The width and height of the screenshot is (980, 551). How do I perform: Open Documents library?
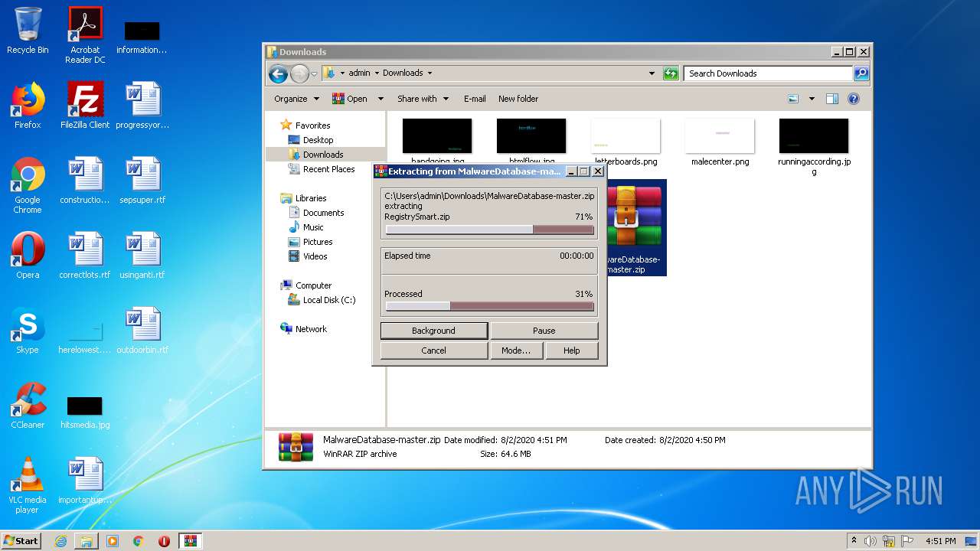click(323, 213)
